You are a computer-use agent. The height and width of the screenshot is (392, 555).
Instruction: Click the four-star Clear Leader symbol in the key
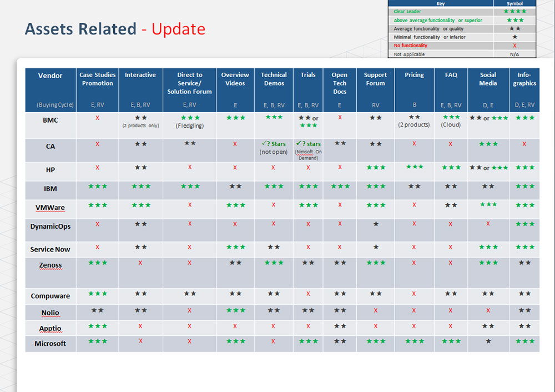(514, 11)
